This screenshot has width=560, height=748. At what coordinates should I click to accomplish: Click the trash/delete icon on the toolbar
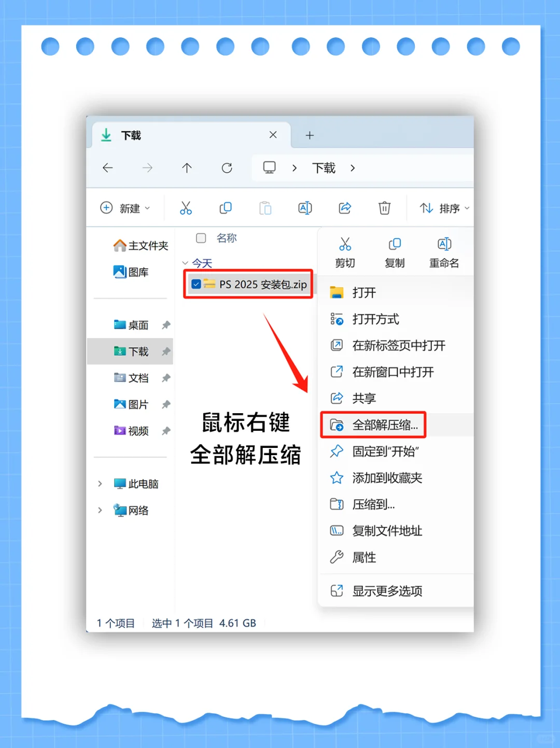pyautogui.click(x=384, y=208)
